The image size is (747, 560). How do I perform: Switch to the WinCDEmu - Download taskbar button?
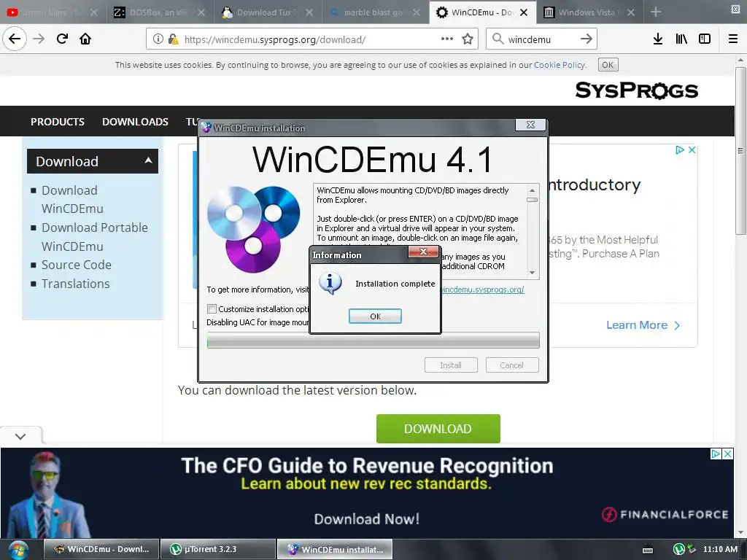[102, 549]
